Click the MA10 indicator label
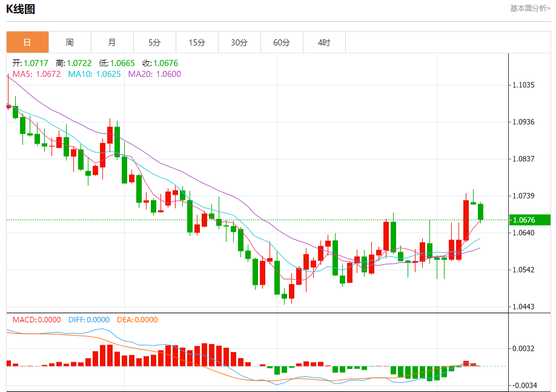The width and height of the screenshot is (556, 392). tap(94, 74)
